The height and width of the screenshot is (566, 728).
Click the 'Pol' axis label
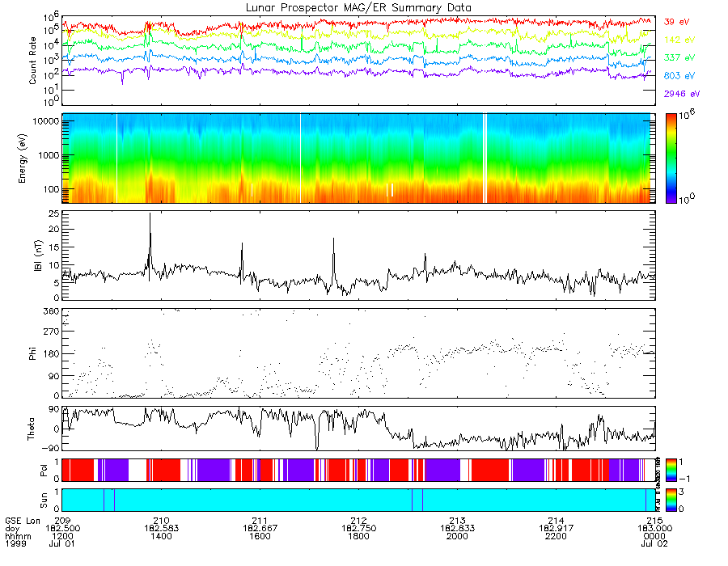point(44,471)
